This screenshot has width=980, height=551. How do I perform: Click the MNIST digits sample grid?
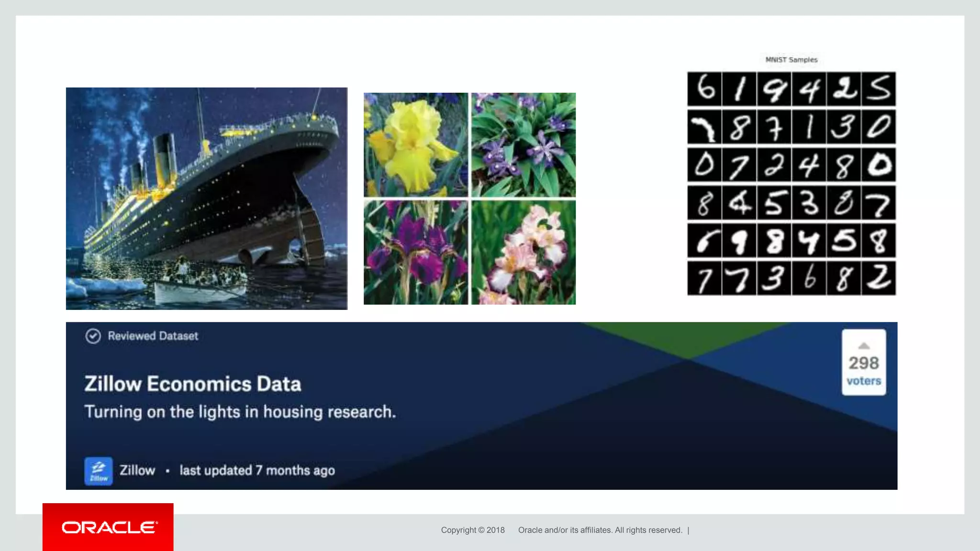coord(791,184)
